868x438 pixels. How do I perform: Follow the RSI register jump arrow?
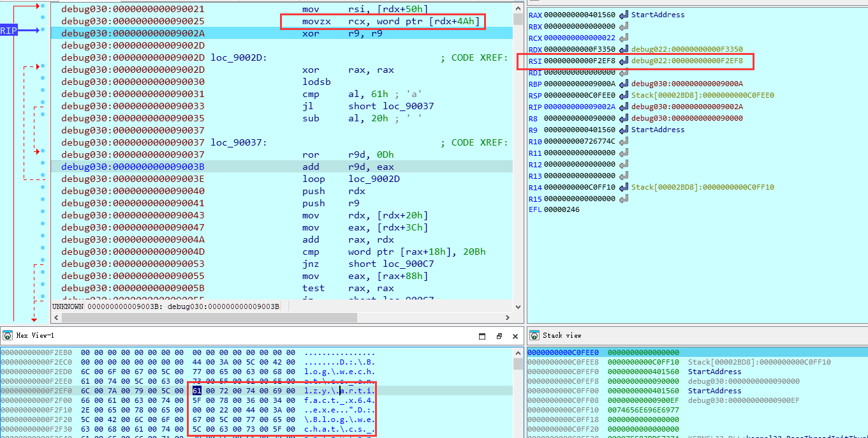point(624,61)
